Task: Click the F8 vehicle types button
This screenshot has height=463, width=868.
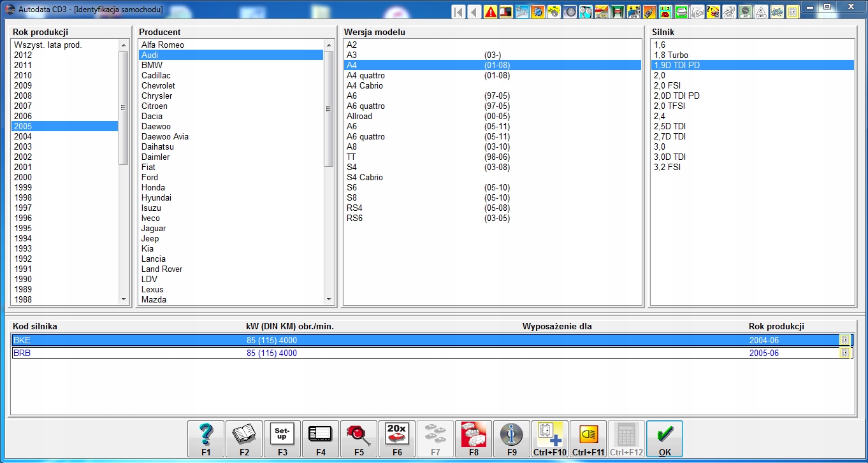Action: [x=474, y=439]
